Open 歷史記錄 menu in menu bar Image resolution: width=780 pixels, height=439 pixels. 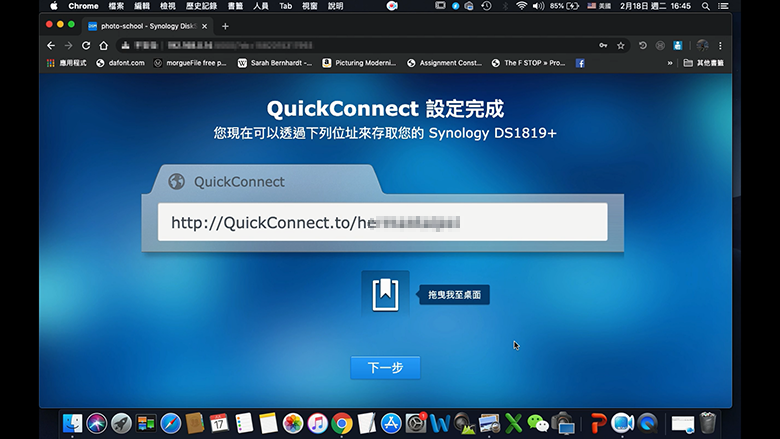[201, 6]
